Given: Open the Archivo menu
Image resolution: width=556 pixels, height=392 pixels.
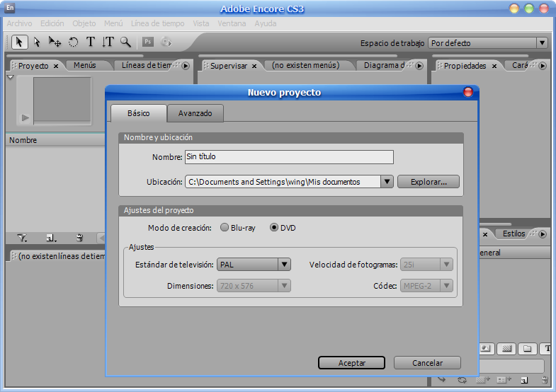Looking at the screenshot, I should (x=19, y=23).
